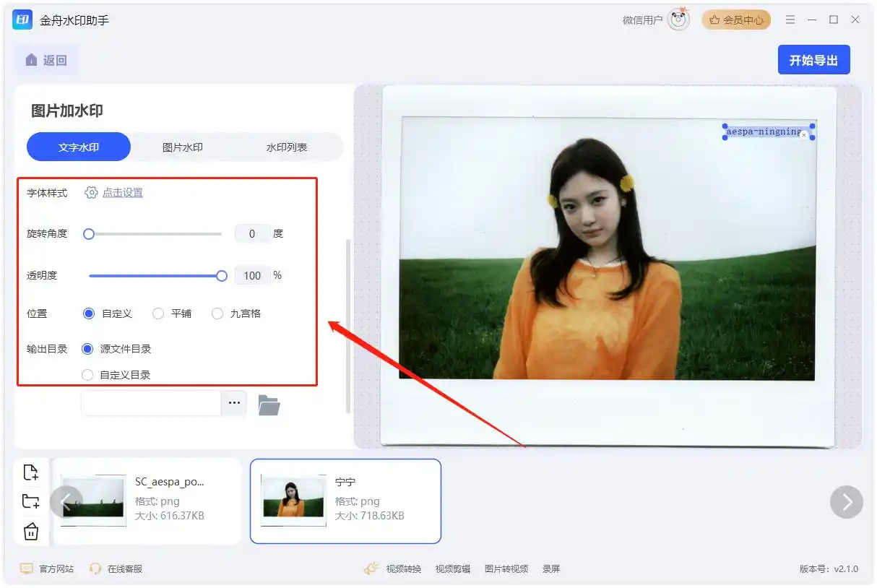Screen dimensions: 877x588
Task: Click the 官方网站 monitor icon
Action: [x=27, y=568]
